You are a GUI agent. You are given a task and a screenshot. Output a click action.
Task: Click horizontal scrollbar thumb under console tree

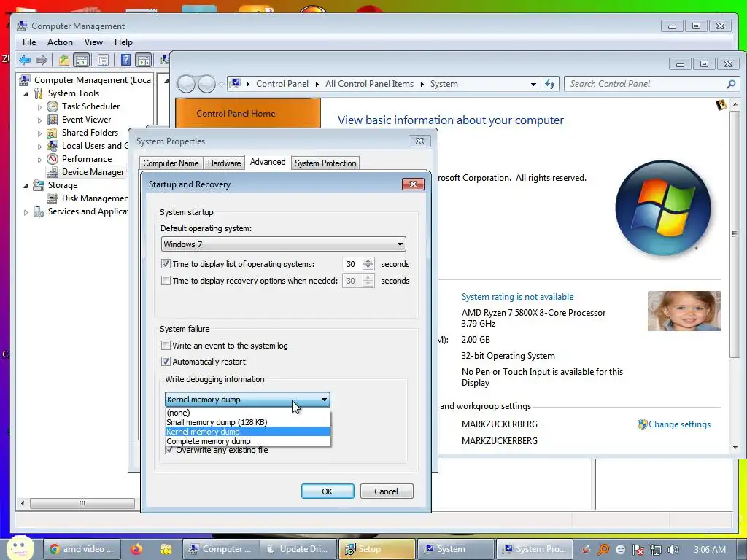[82, 503]
